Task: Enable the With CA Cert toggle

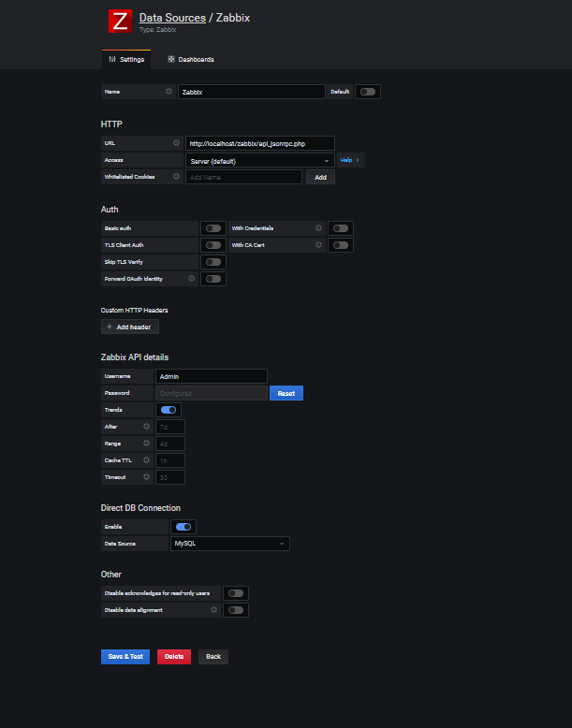Action: coord(341,245)
